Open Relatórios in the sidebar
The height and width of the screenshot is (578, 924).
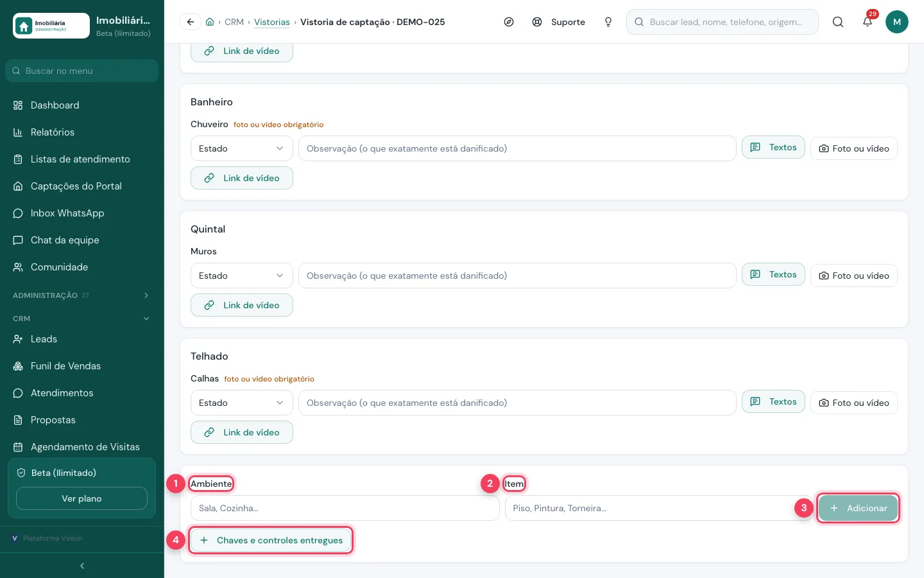point(81,132)
